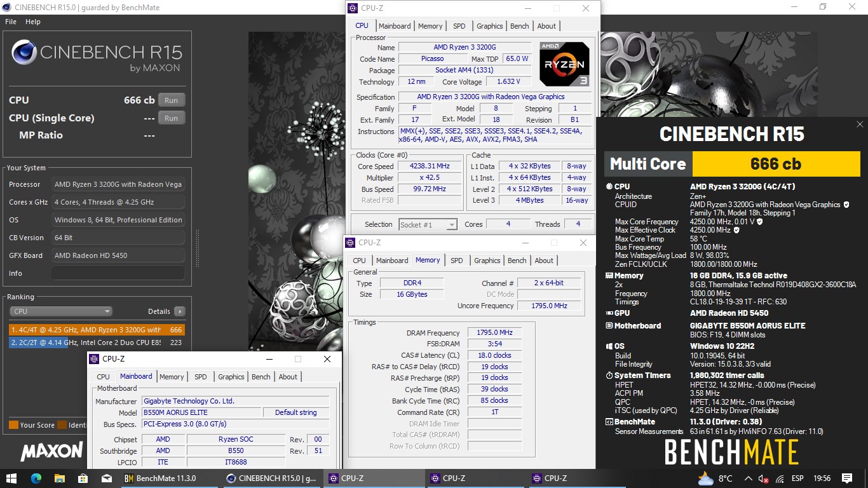Viewport: 868px width, 488px height.
Task: Click the DRAM Frequency 1795.0 MHz value
Action: click(x=494, y=333)
